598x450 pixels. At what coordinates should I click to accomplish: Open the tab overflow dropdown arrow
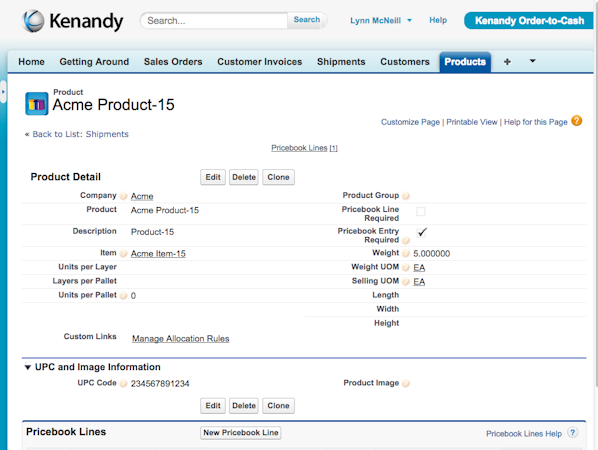(532, 61)
